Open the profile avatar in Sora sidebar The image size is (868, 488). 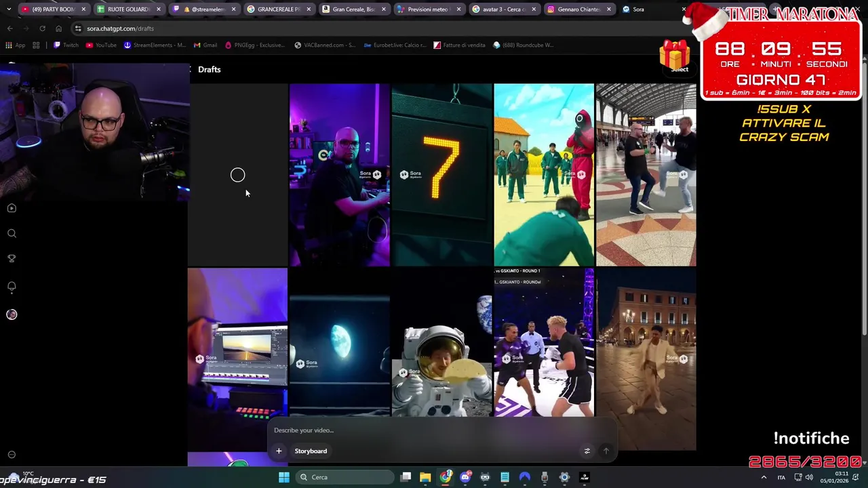tap(12, 314)
